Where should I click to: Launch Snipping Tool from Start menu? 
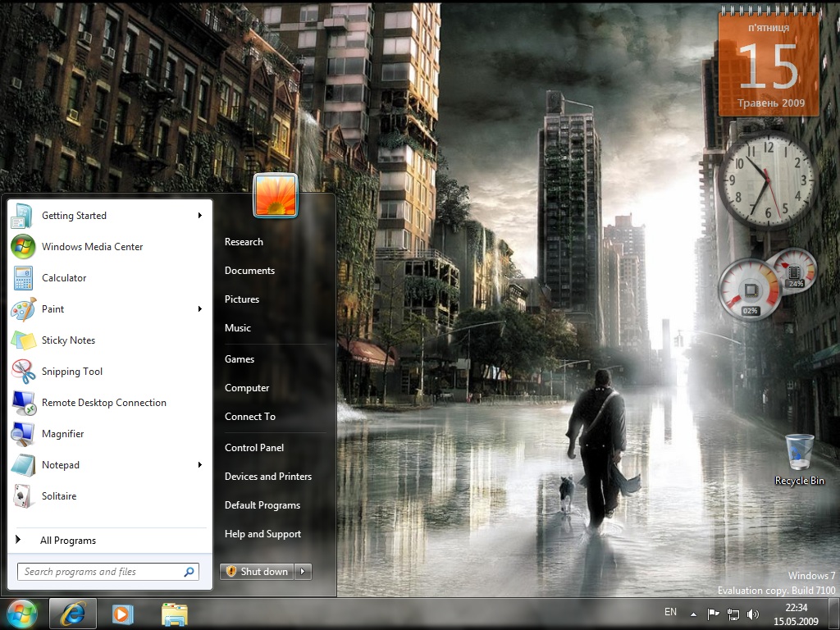pos(23,372)
